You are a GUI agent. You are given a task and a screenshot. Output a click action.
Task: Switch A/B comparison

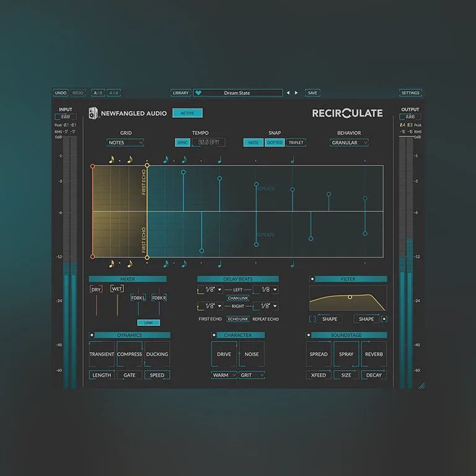coord(98,92)
